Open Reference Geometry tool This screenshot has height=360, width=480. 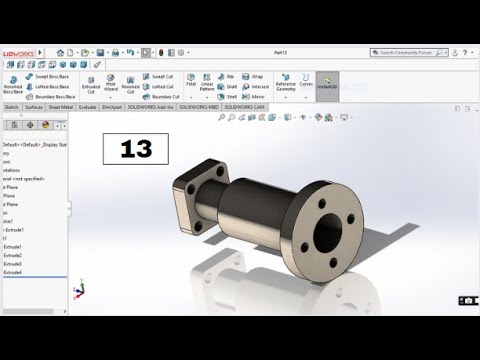pyautogui.click(x=286, y=82)
